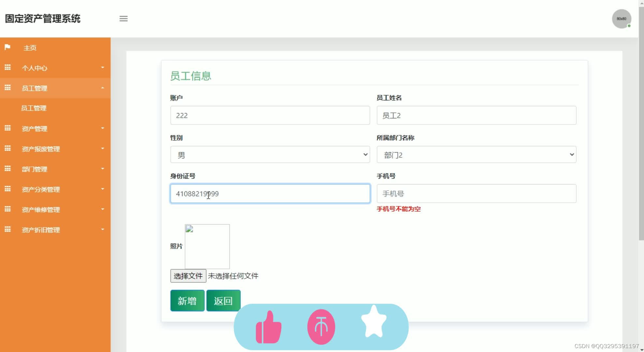Open 资产维修管理 menu label
The height and width of the screenshot is (352, 644).
pyautogui.click(x=41, y=210)
